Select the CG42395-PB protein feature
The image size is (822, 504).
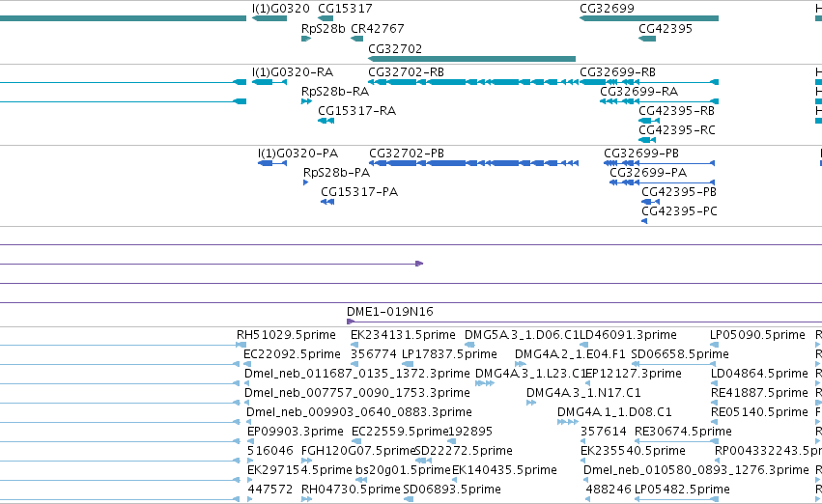click(x=651, y=202)
